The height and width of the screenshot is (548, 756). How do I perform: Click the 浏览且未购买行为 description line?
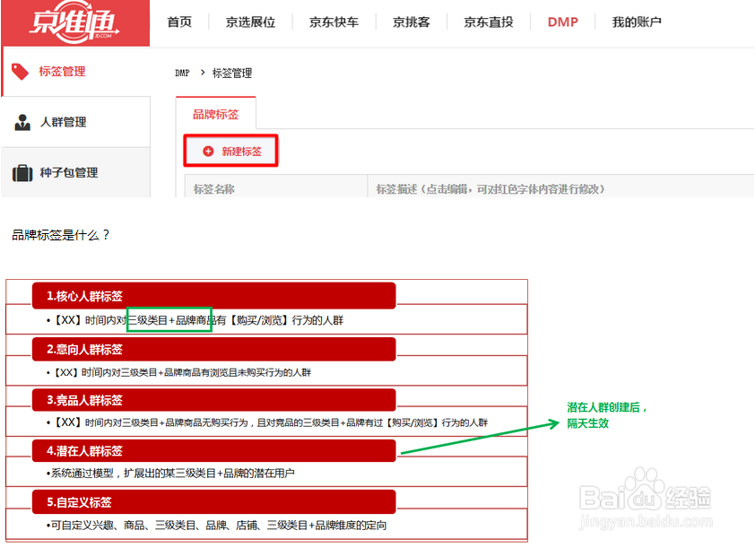click(x=178, y=372)
